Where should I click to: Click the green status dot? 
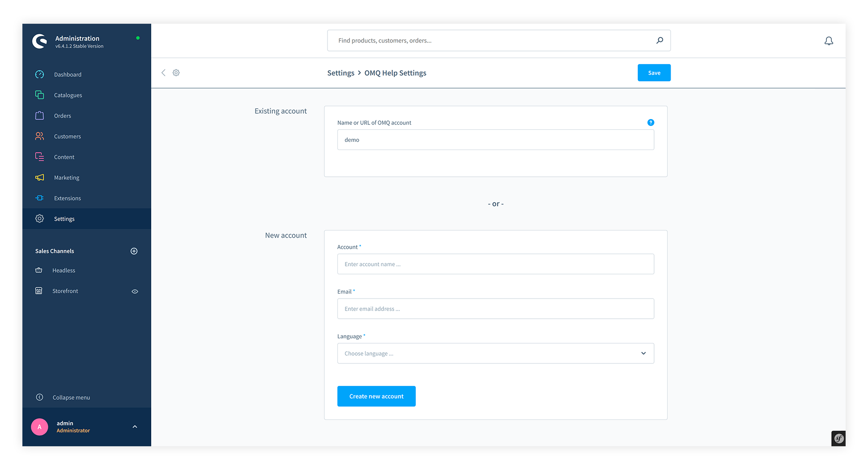(x=138, y=38)
